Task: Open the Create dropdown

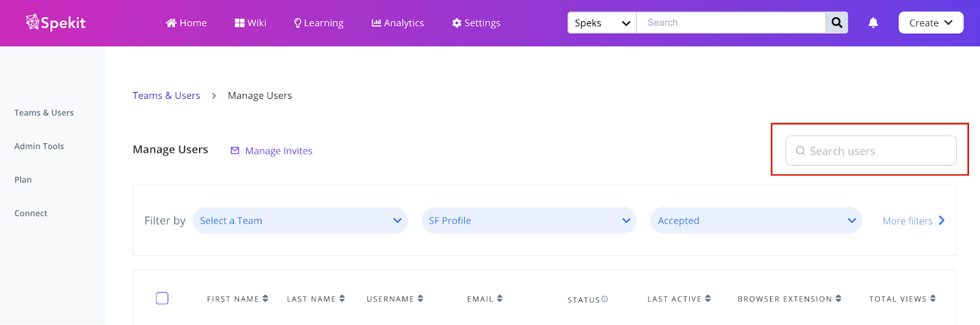Action: coord(930,23)
